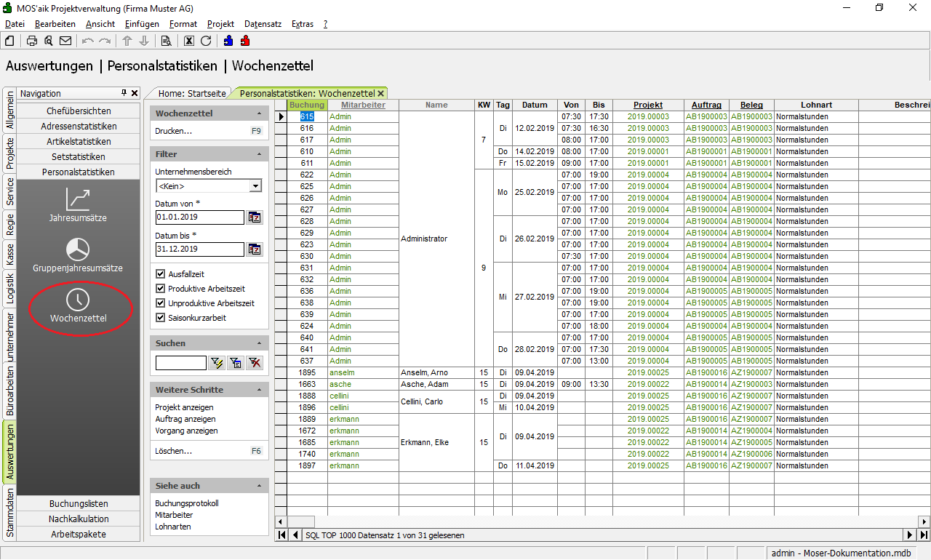Open the Unternehmensbereich dropdown
The height and width of the screenshot is (560, 931).
click(x=255, y=186)
